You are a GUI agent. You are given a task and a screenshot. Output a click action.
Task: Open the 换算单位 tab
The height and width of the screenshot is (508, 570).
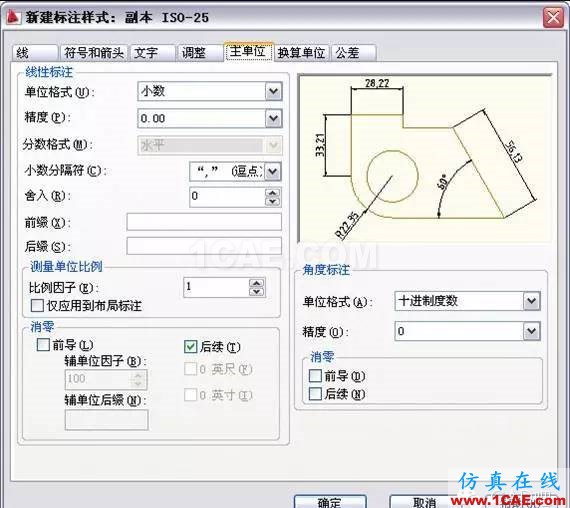[301, 53]
